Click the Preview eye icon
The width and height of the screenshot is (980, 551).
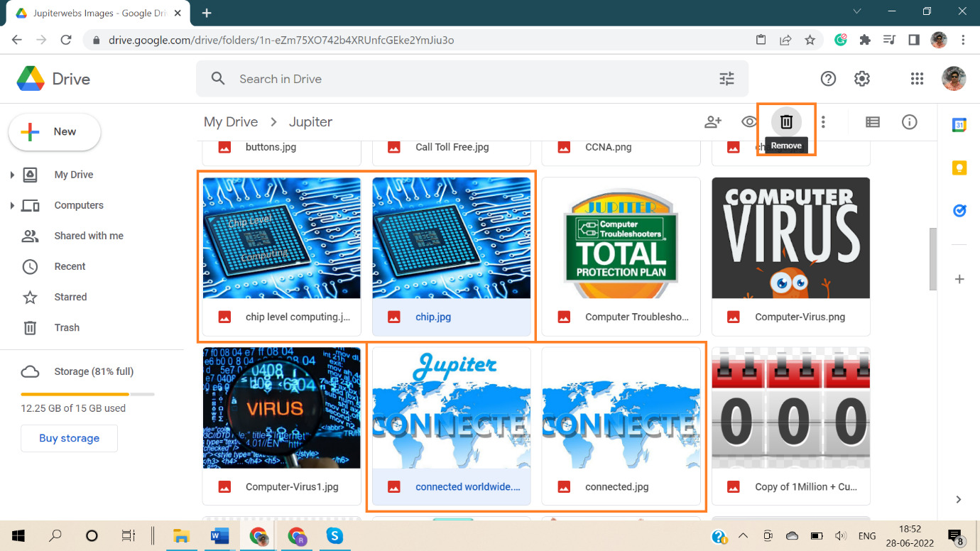point(748,122)
